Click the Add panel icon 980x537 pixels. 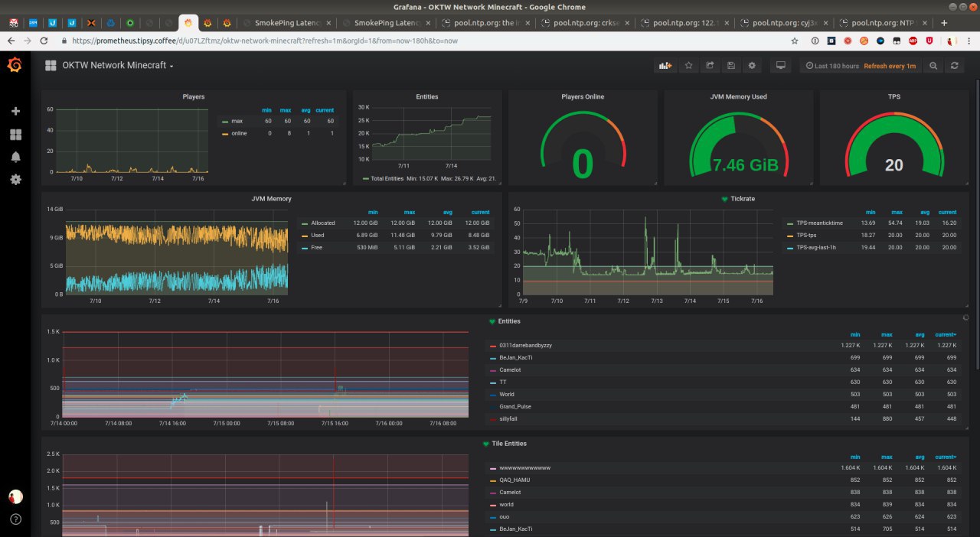665,66
